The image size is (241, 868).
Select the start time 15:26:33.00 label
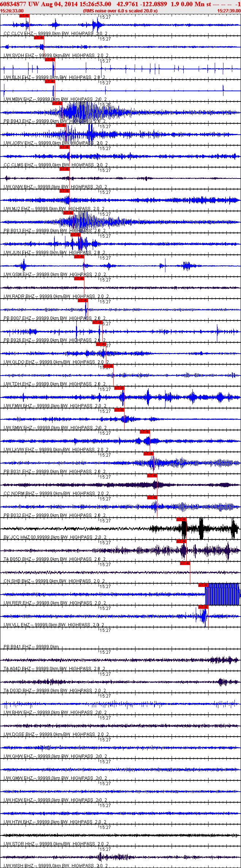12,11
